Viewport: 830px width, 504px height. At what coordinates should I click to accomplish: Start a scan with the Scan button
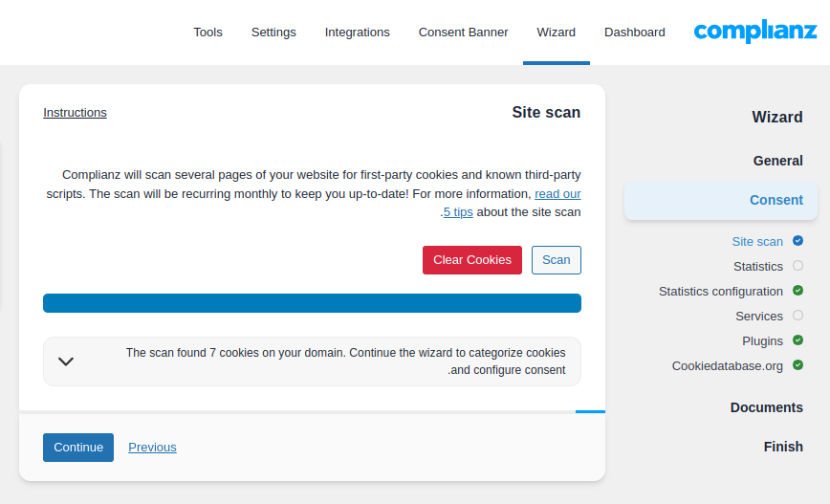pos(556,260)
